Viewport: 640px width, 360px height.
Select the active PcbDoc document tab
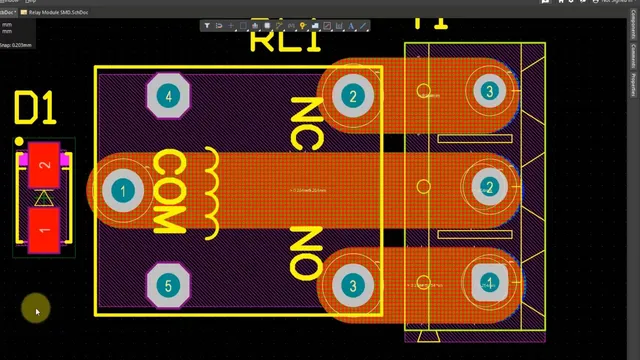[8, 12]
